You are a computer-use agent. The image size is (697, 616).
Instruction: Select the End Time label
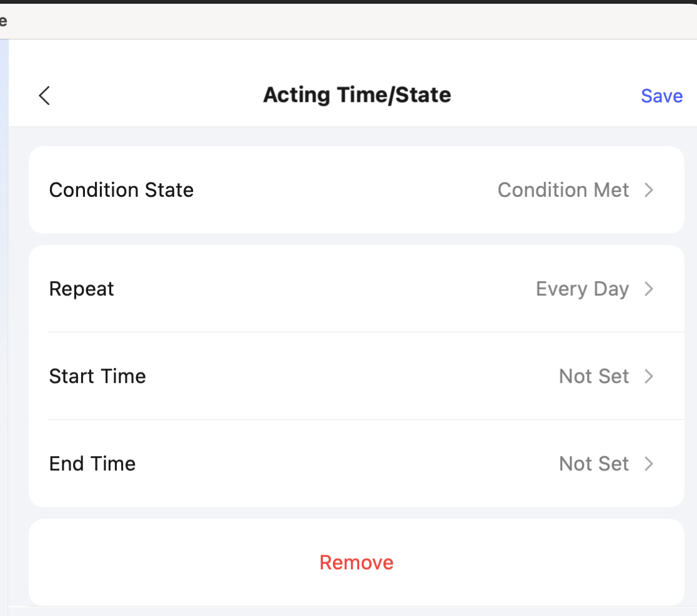click(x=92, y=464)
